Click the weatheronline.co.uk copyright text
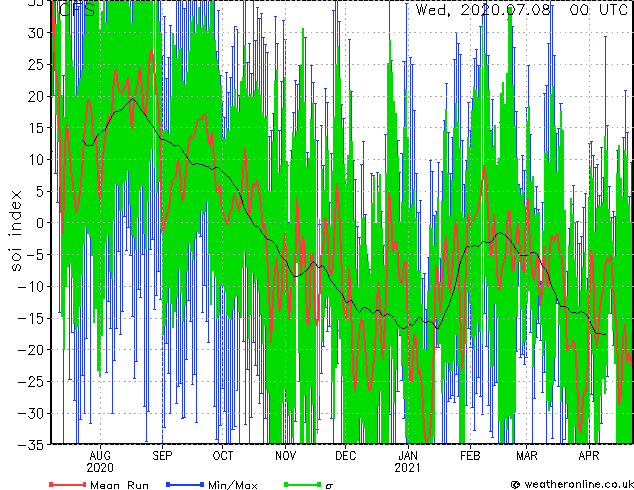Image resolution: width=634 pixels, height=490 pixels. pyautogui.click(x=572, y=484)
